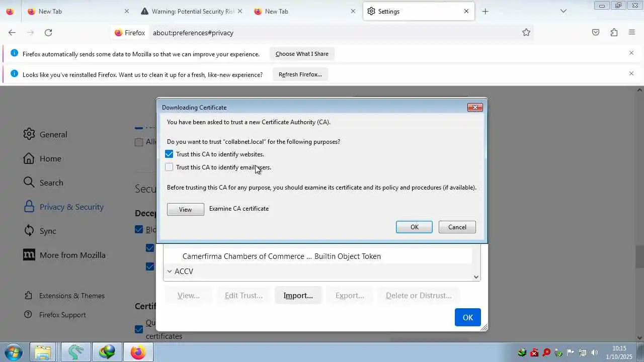Image resolution: width=644 pixels, height=362 pixels.
Task: Select the Camerfirma Chambers of Commerce row
Action: click(x=317, y=256)
